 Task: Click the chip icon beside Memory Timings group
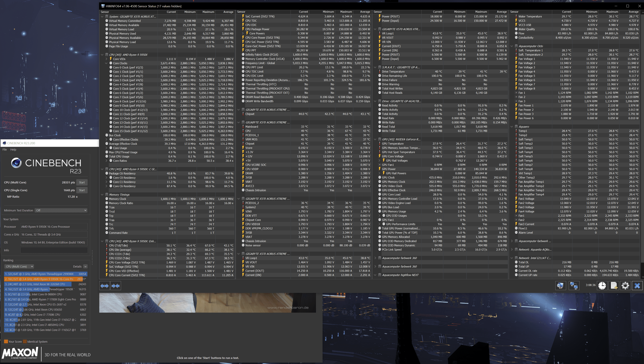pyautogui.click(x=107, y=194)
